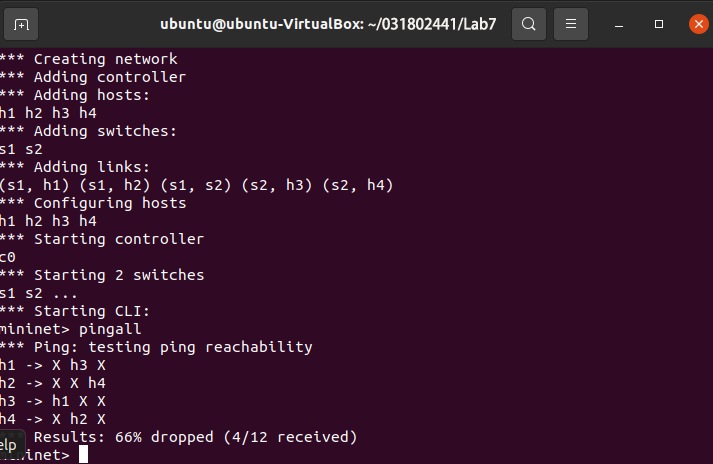The height and width of the screenshot is (464, 713).
Task: Click the '*** Creating network' line
Action: tap(89, 59)
